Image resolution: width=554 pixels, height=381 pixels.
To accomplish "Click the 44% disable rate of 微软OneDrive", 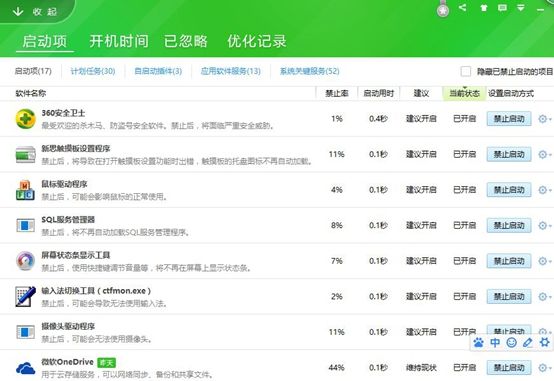I will (x=336, y=368).
